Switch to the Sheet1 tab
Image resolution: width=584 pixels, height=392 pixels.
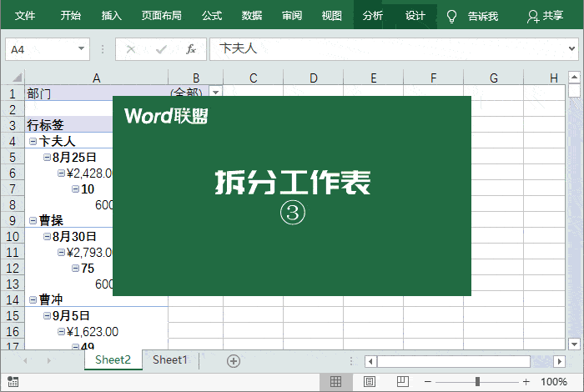click(x=170, y=359)
